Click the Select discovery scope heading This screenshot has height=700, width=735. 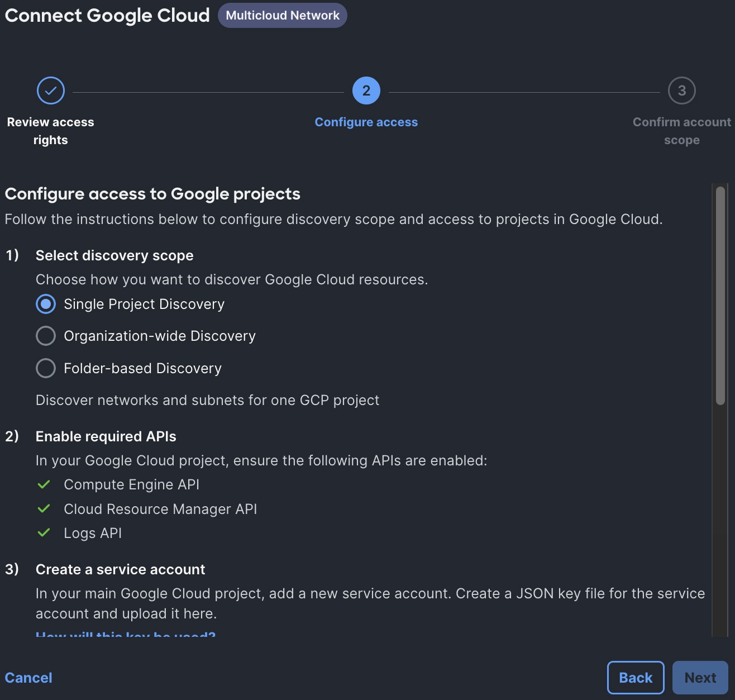tap(114, 255)
